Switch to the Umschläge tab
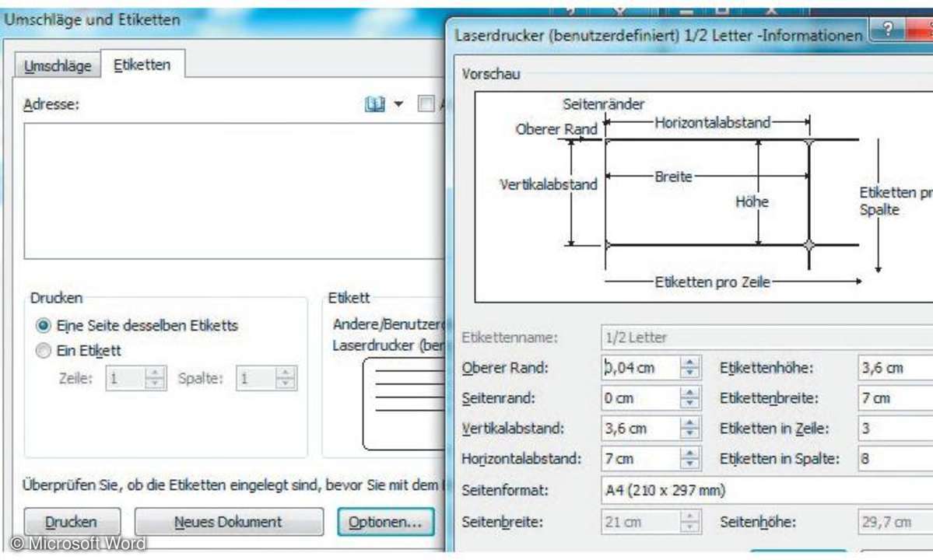Viewport: 933px width, 560px height. pos(58,65)
